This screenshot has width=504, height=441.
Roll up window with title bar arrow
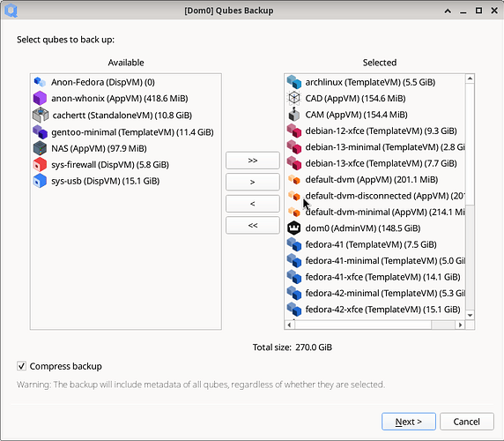pyautogui.click(x=448, y=11)
